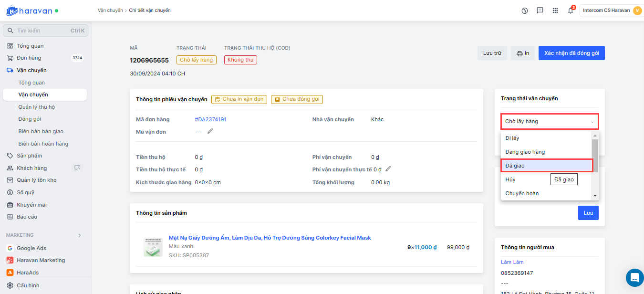The width and height of the screenshot is (644, 294).
Task: Edit actual shipping fee with pencil icon
Action: point(388,168)
